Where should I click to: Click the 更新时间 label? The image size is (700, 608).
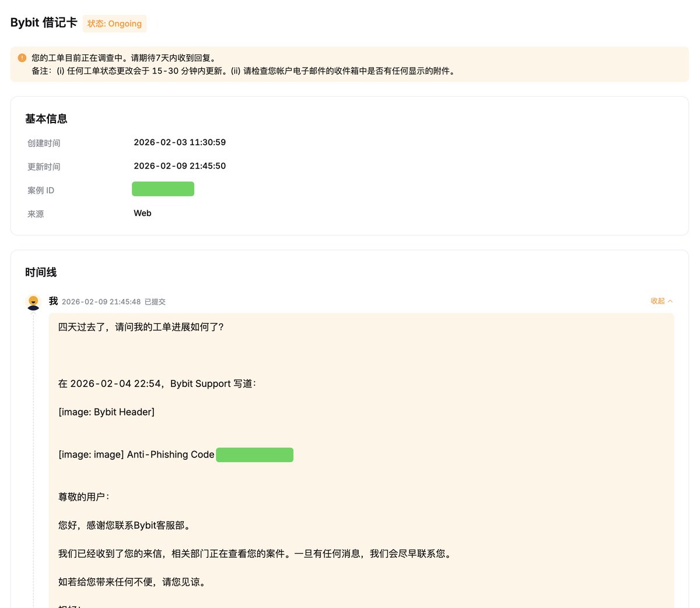[44, 167]
